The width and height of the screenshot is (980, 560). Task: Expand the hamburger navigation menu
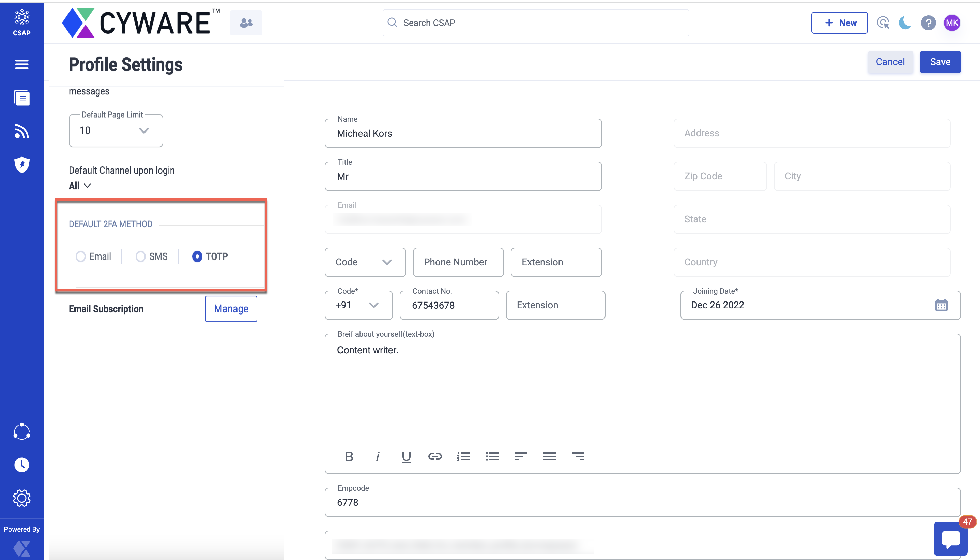21,64
